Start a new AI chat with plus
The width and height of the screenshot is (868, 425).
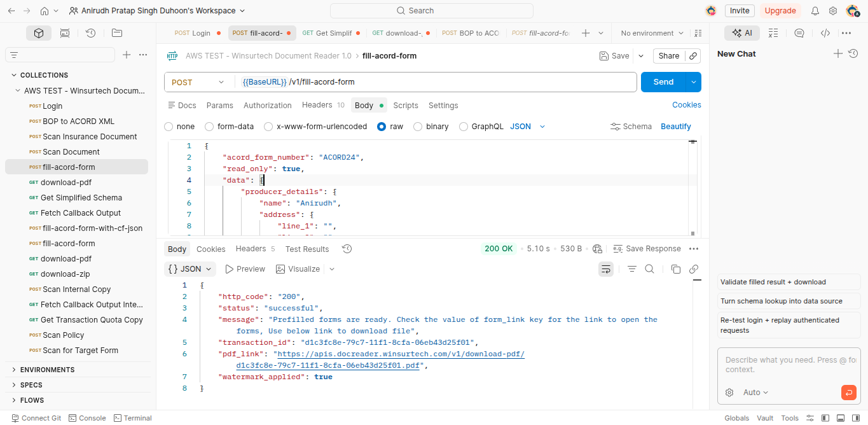(838, 54)
